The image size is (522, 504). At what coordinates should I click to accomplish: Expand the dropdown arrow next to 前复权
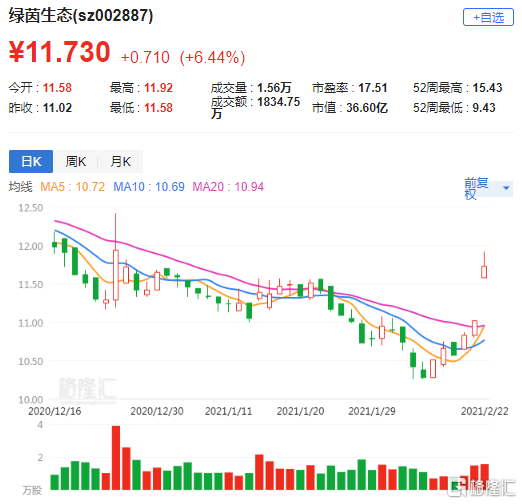point(506,188)
